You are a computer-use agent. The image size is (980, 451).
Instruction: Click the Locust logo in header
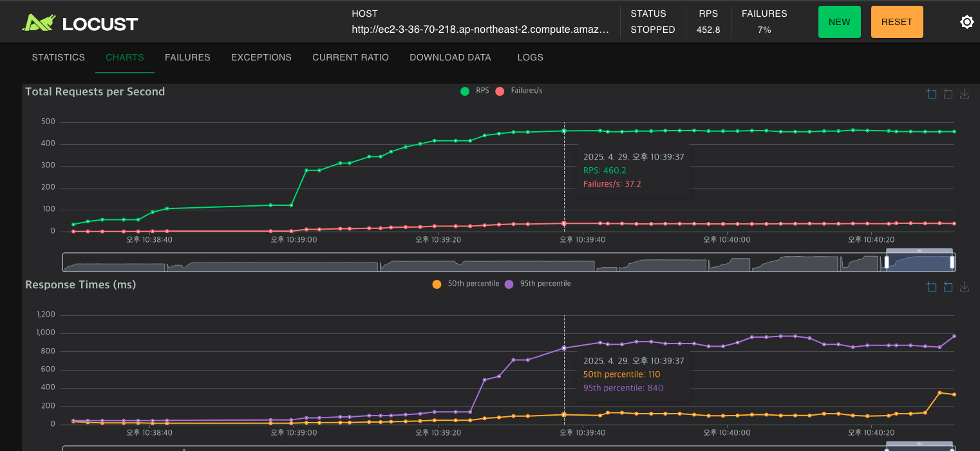(x=80, y=24)
